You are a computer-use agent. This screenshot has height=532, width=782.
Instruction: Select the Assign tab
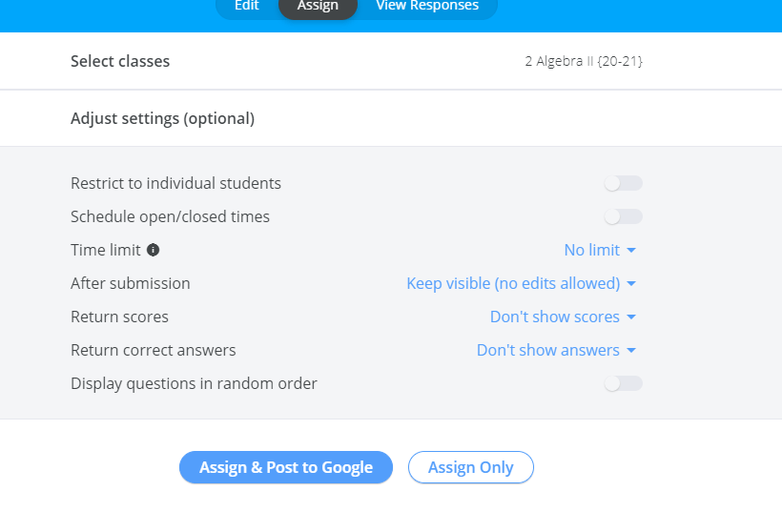click(x=318, y=7)
